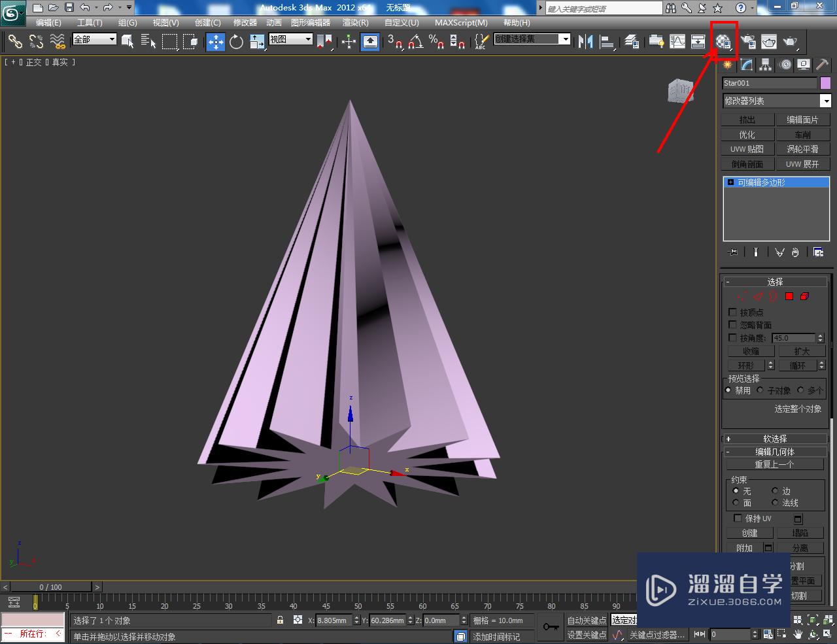Click the 按角度 value spinner arrows

click(x=821, y=338)
